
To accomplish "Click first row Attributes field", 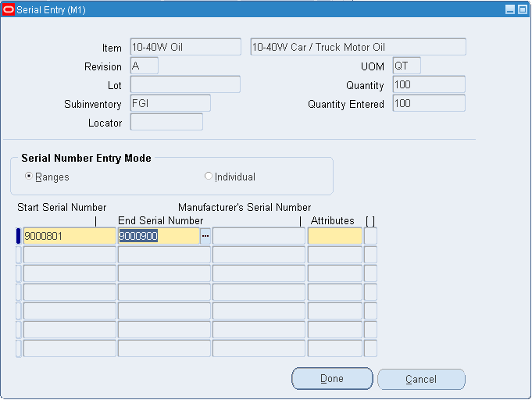I will 335,236.
